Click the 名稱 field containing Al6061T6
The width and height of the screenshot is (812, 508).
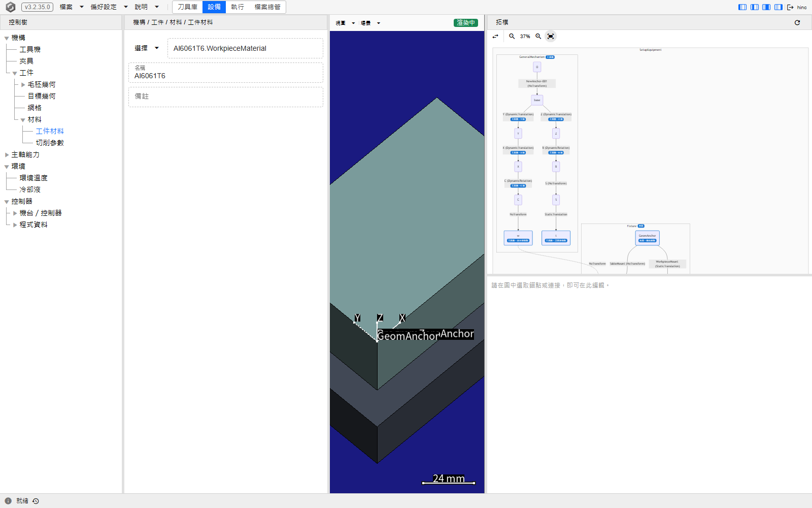[x=226, y=73]
